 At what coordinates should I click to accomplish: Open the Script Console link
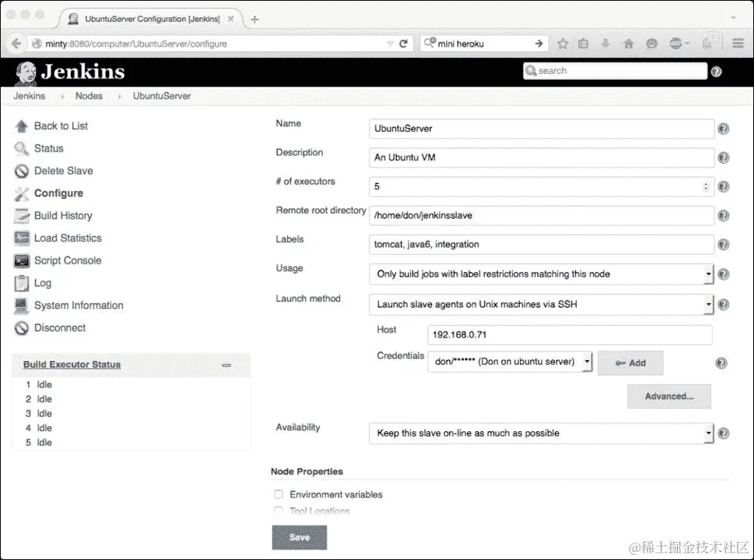68,261
